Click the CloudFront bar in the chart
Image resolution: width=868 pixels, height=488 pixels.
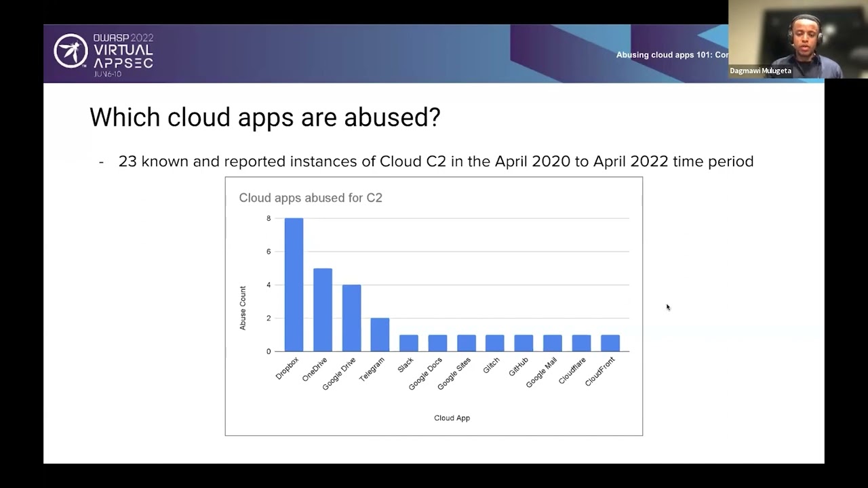coord(610,343)
